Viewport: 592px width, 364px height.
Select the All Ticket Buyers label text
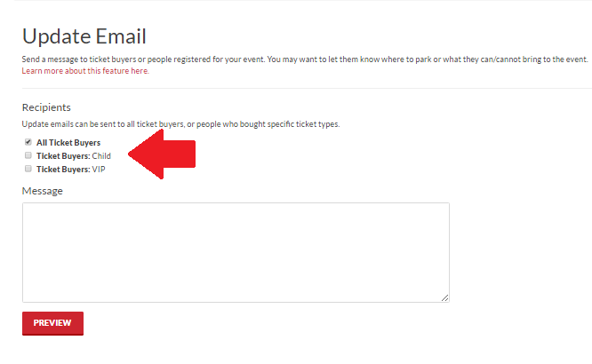pos(68,143)
